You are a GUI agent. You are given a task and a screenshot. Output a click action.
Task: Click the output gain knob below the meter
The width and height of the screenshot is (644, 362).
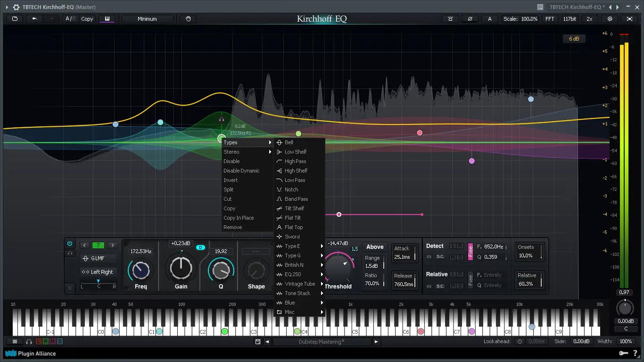(x=626, y=308)
